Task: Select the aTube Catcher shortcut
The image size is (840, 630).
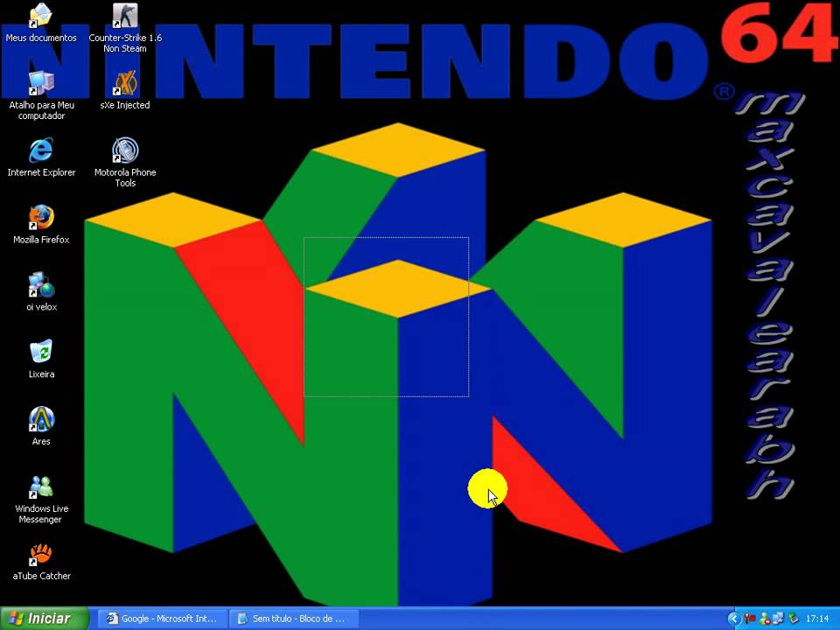Action: (x=41, y=561)
